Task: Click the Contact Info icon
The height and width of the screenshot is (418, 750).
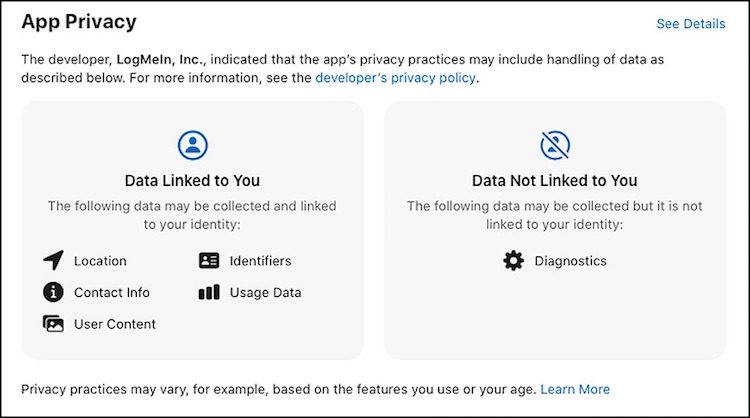Action: point(53,292)
